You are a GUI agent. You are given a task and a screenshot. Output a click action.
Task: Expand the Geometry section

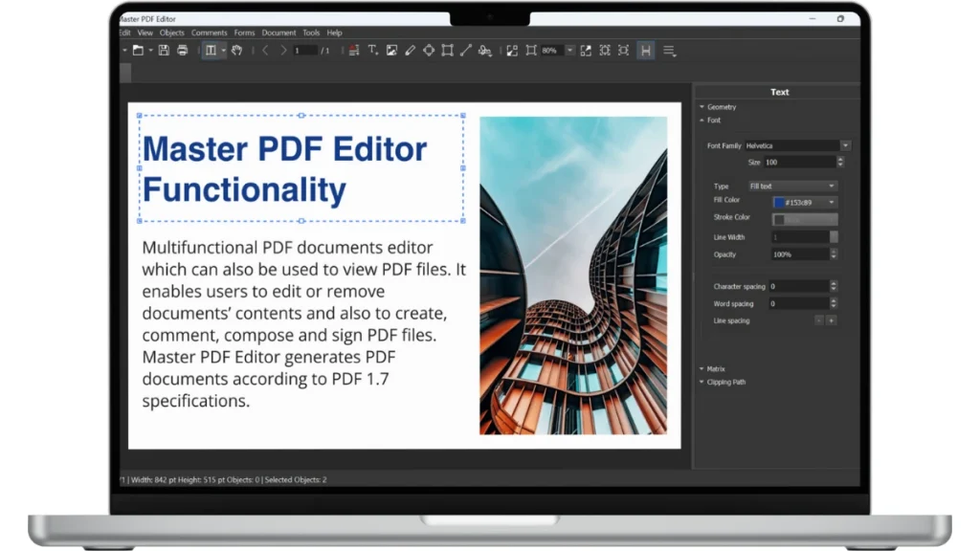click(721, 107)
